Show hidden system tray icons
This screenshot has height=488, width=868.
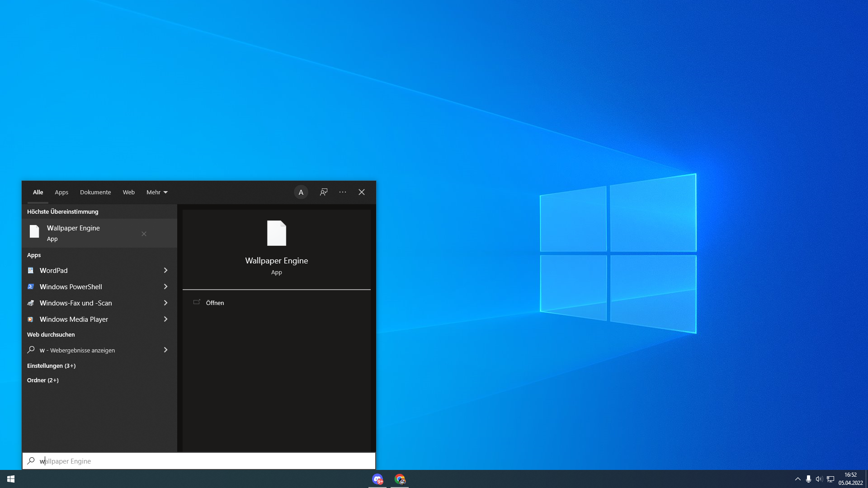797,479
